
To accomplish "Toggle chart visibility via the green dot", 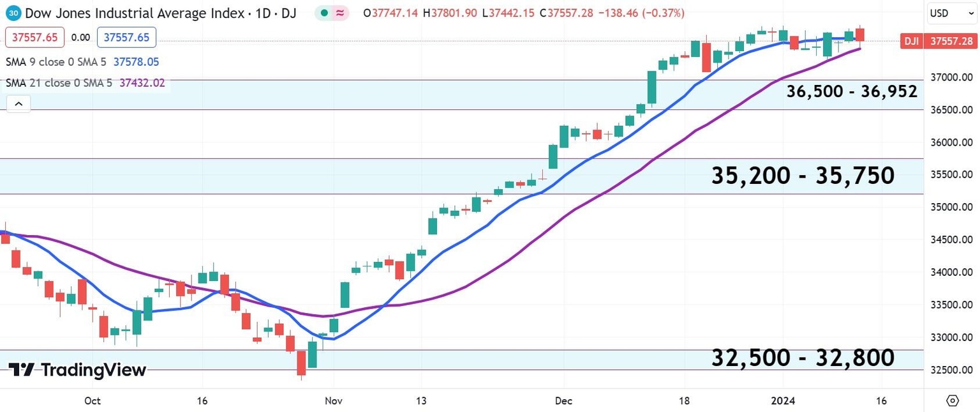I will 325,12.
